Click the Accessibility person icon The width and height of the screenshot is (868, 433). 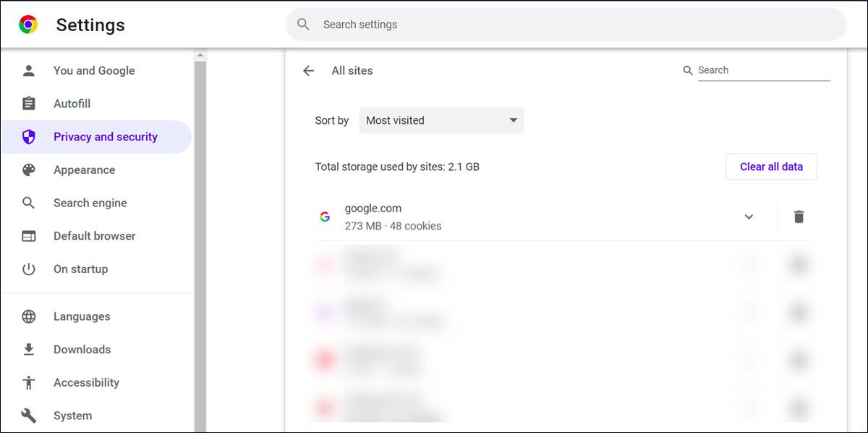(x=29, y=382)
